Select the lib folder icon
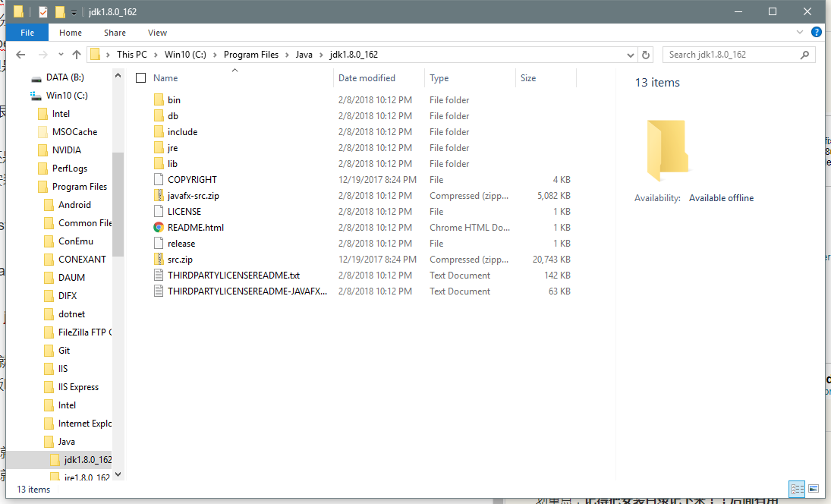 [x=159, y=163]
